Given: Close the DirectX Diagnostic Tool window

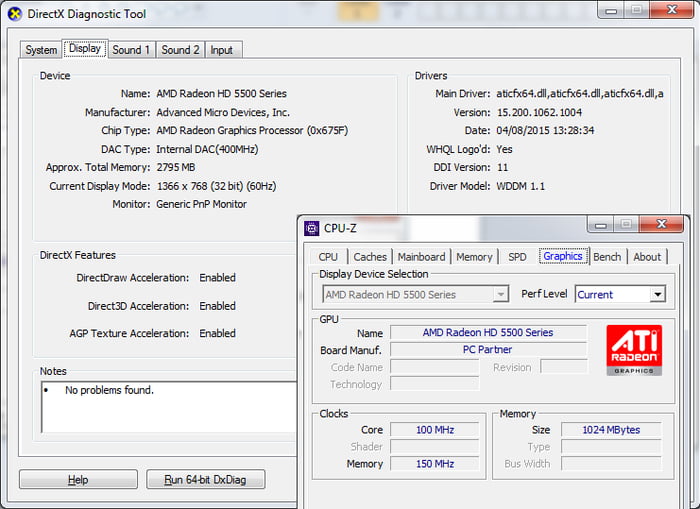Looking at the screenshot, I should pyautogui.click(x=671, y=10).
